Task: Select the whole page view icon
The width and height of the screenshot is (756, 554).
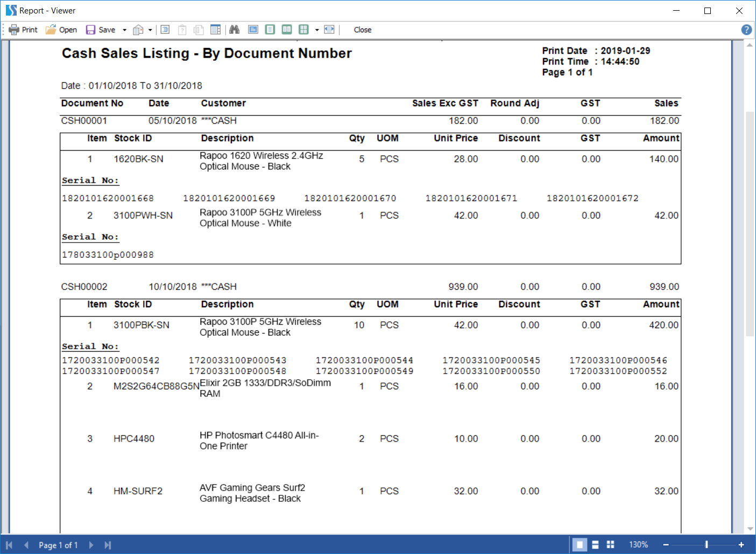Action: (x=253, y=30)
